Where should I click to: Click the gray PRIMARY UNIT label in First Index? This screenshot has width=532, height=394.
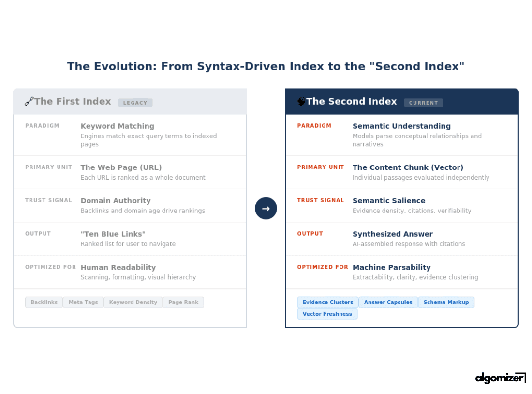pyautogui.click(x=48, y=167)
